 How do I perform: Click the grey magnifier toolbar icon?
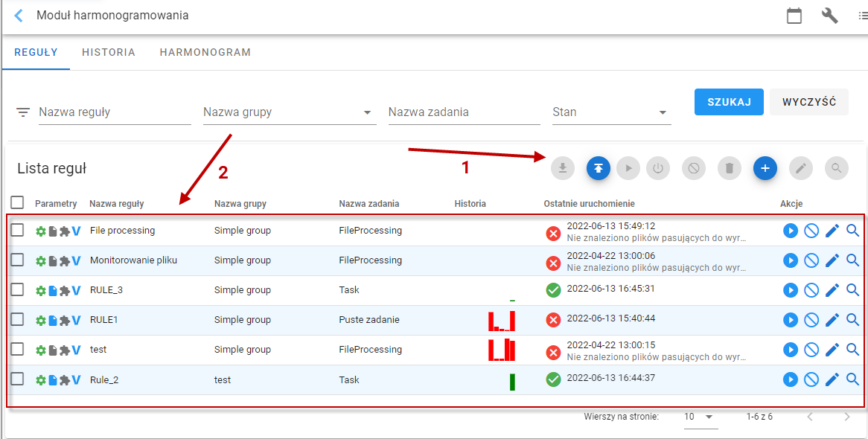click(837, 168)
